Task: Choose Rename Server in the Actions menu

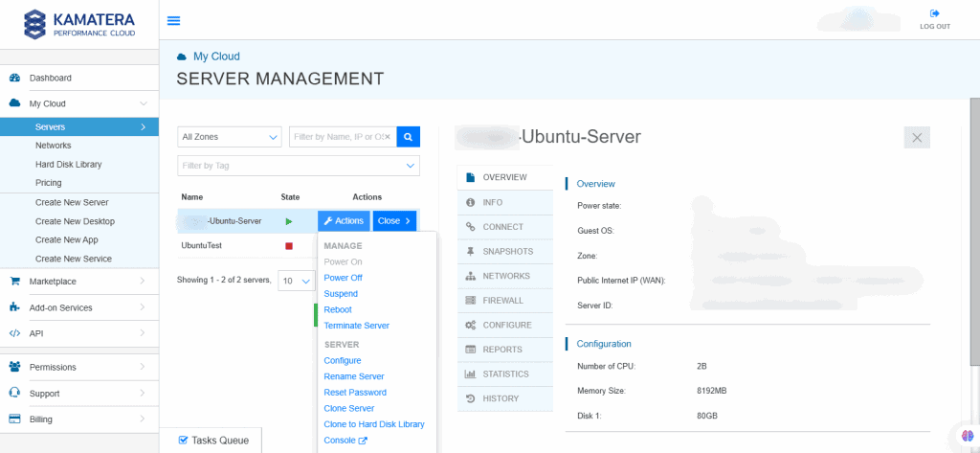Action: (354, 376)
